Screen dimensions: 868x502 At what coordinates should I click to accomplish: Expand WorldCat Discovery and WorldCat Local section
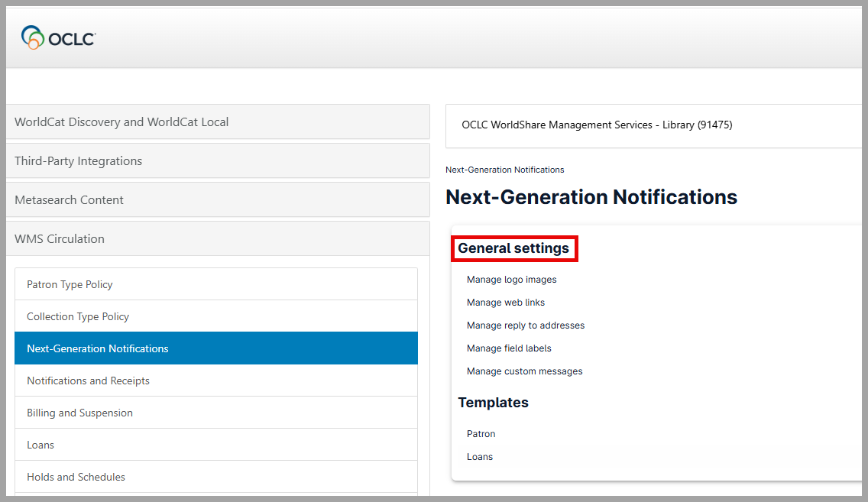click(218, 121)
